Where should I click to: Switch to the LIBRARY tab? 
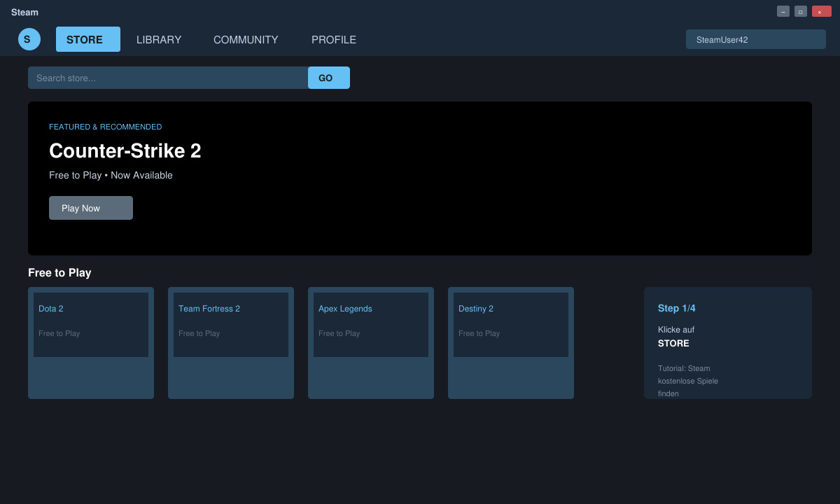point(159,40)
